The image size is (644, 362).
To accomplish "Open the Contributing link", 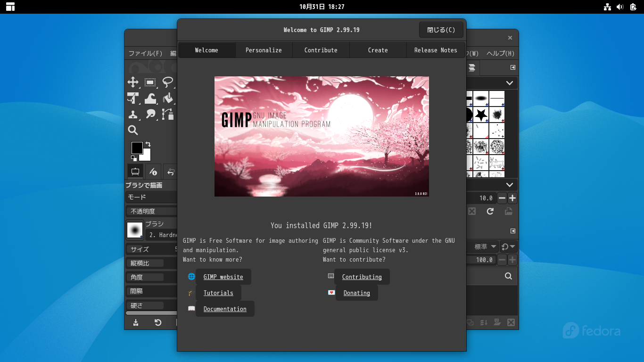I will tap(362, 277).
